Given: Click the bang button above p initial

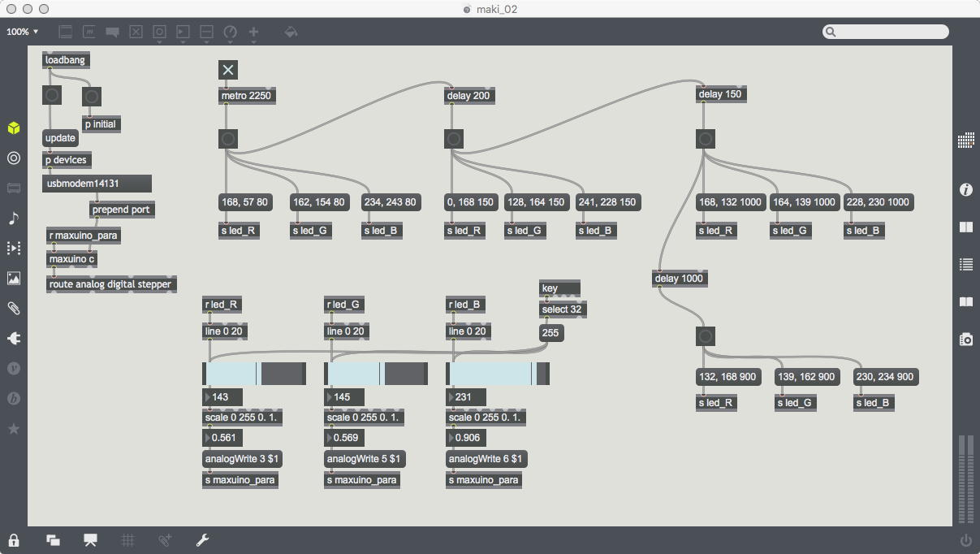Looking at the screenshot, I should pyautogui.click(x=92, y=97).
